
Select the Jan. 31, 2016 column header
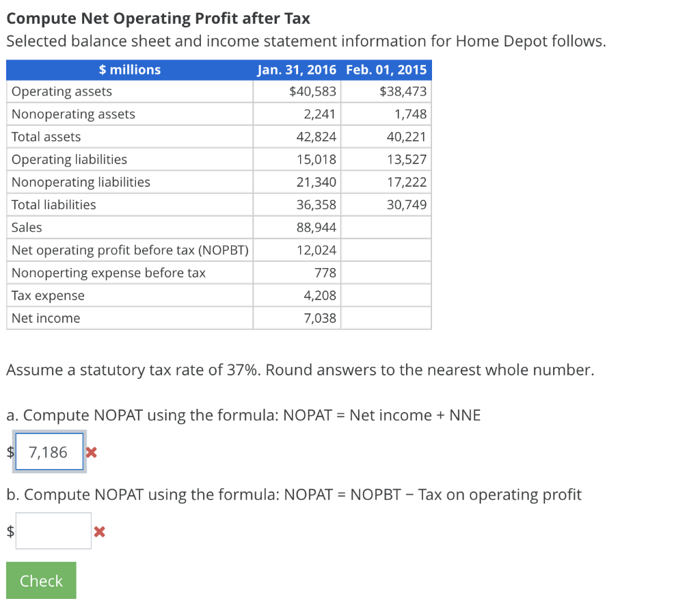[x=298, y=69]
